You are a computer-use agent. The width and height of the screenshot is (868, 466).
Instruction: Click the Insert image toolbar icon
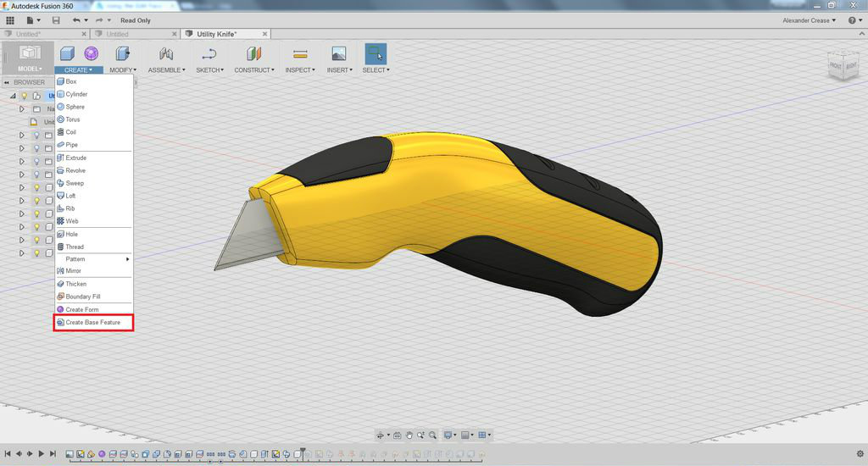click(339, 53)
